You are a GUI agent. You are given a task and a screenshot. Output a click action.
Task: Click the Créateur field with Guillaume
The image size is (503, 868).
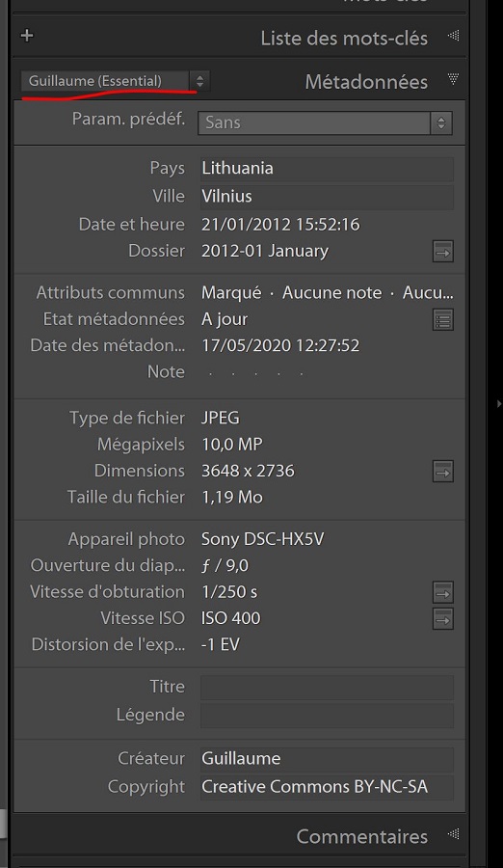pos(327,759)
